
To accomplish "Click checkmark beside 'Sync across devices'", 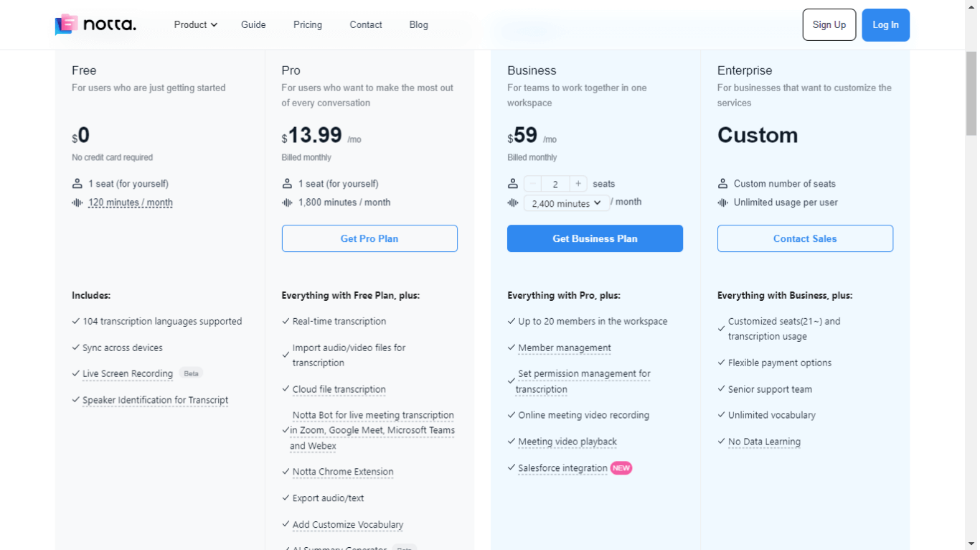I will click(76, 348).
